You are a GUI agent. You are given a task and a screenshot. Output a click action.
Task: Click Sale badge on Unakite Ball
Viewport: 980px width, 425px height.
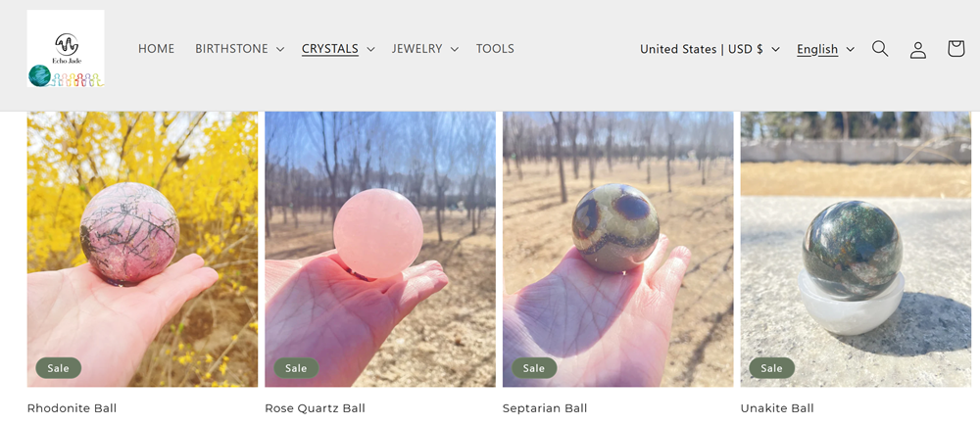tap(771, 368)
